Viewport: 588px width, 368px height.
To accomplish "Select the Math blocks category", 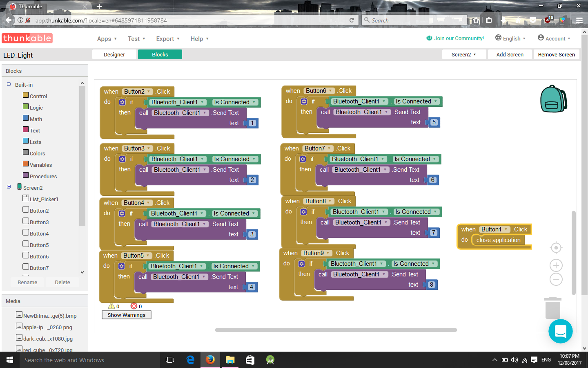I will pyautogui.click(x=33, y=119).
